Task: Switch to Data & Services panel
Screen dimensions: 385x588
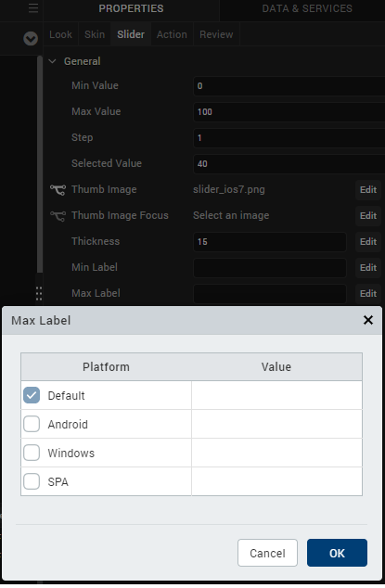Action: 307,8
